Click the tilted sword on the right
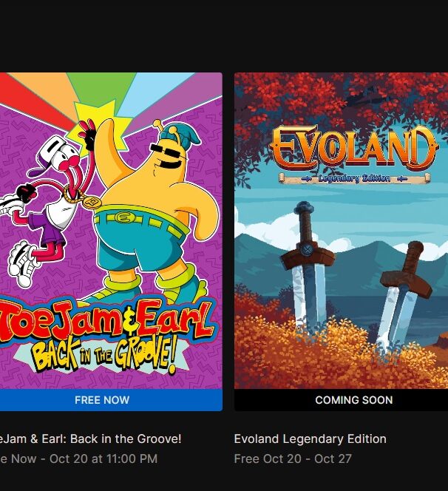Viewport: 448px width, 491px height. [404, 291]
